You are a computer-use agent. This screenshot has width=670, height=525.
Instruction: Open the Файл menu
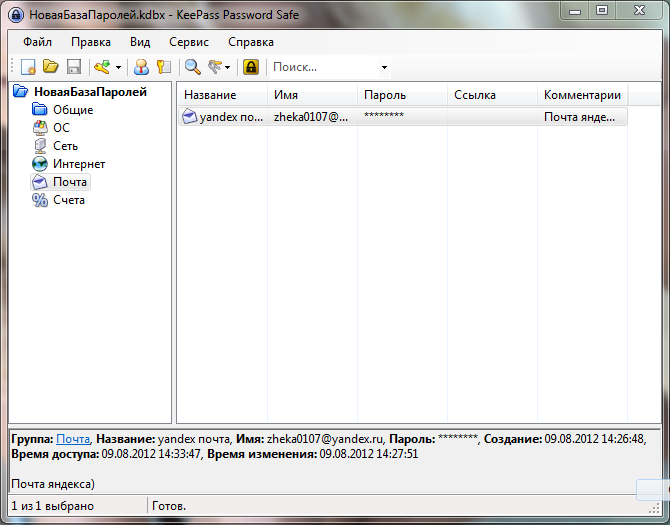[38, 42]
